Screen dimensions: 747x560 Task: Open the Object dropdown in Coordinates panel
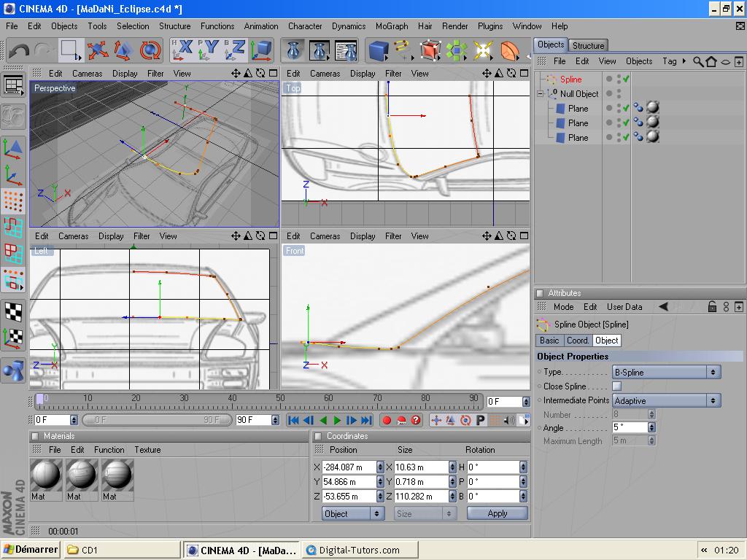(x=353, y=514)
